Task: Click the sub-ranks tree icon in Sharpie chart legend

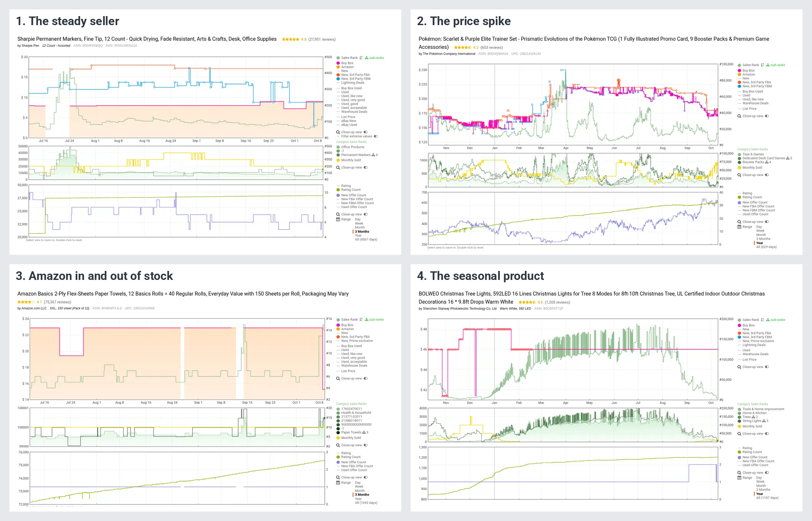Action: point(367,58)
